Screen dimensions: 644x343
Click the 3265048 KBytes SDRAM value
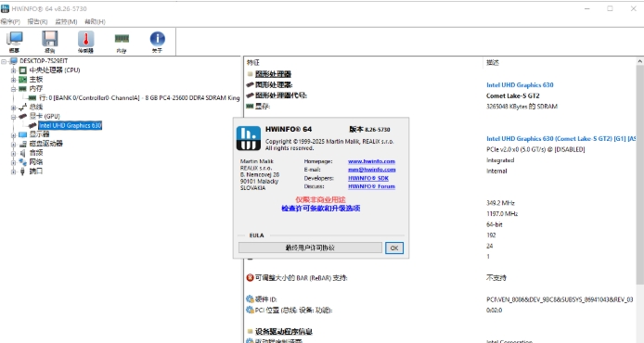point(522,107)
